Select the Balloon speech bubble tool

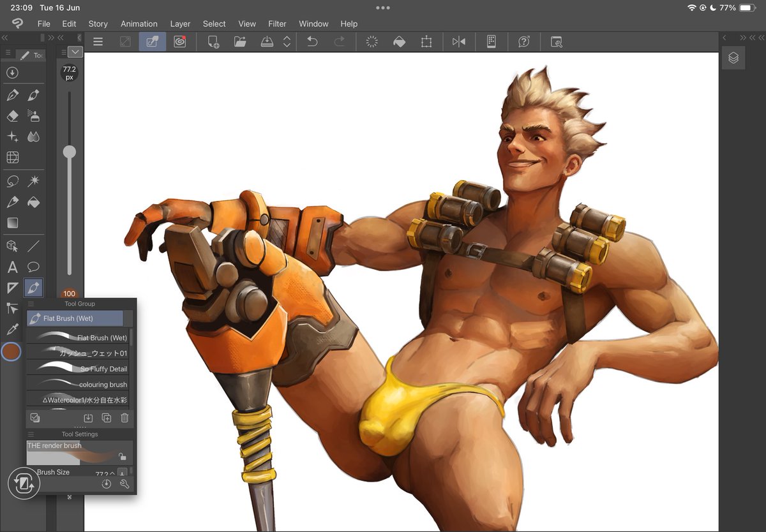34,267
